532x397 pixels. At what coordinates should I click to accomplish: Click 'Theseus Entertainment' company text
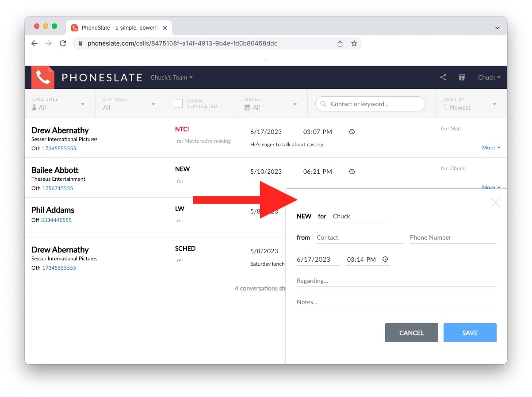[x=58, y=179]
